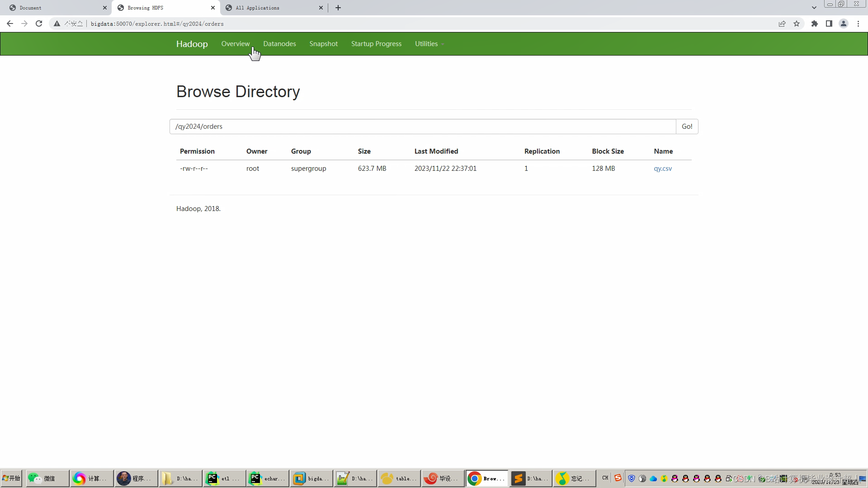
Task: Open the qy.csv file link
Action: click(663, 169)
